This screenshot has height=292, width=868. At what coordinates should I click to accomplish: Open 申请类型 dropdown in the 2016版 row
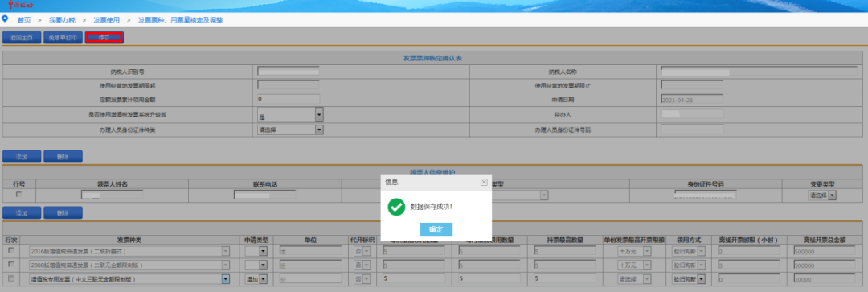click(256, 251)
